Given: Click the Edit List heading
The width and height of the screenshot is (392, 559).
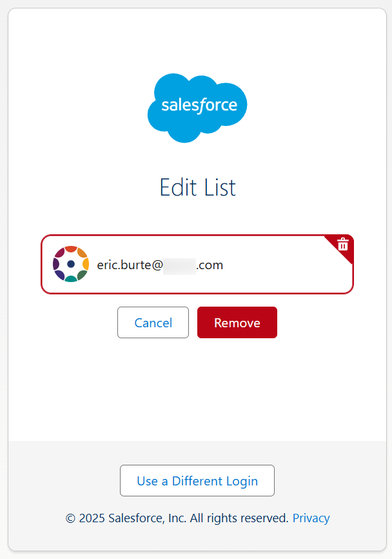Looking at the screenshot, I should point(197,188).
